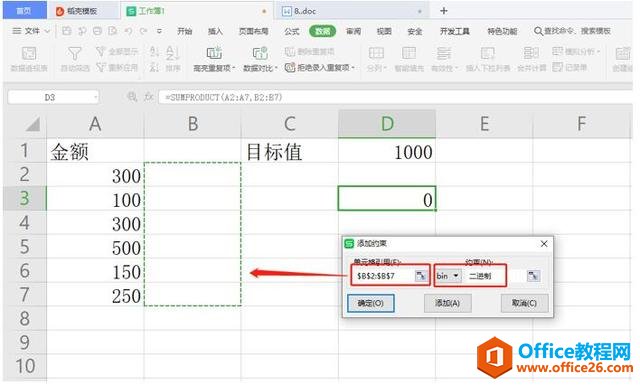Click the 删除重复项 button
640x385 pixels.
pyautogui.click(x=309, y=51)
